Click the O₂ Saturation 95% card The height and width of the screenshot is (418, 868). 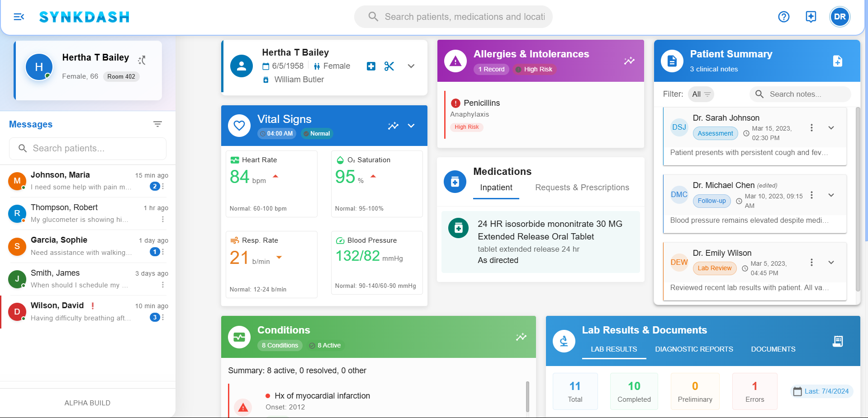click(x=377, y=184)
